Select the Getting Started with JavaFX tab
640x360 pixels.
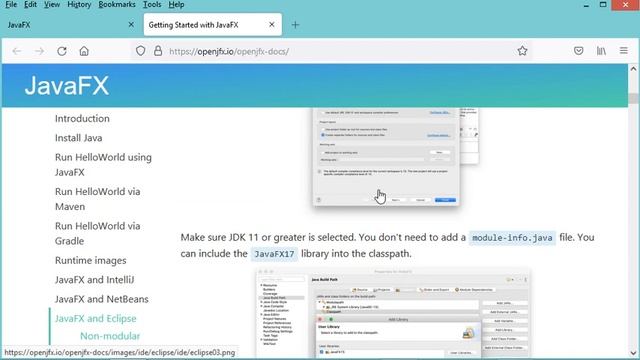point(213,25)
